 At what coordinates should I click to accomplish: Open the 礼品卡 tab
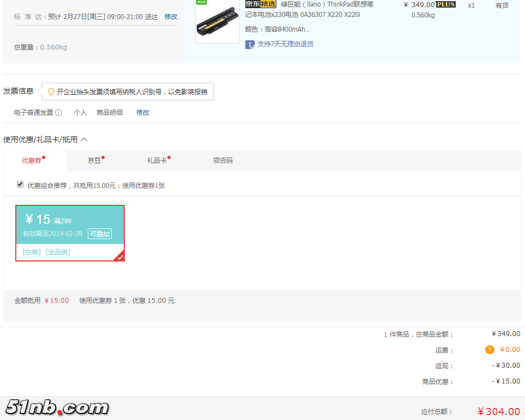click(157, 161)
